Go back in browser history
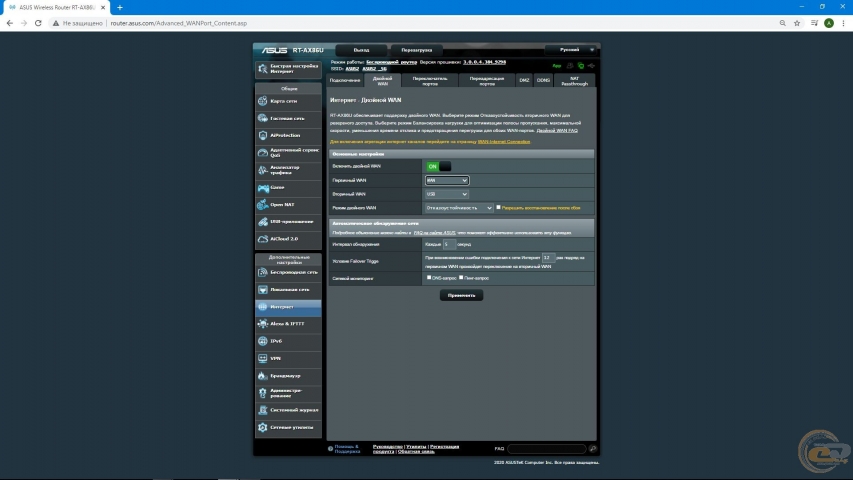Image resolution: width=853 pixels, height=480 pixels. click(9, 23)
